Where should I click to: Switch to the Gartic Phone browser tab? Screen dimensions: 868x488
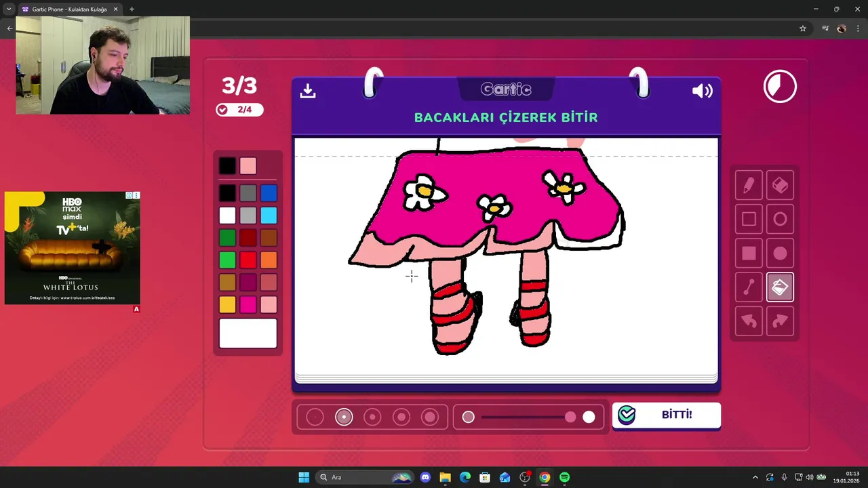(70, 9)
